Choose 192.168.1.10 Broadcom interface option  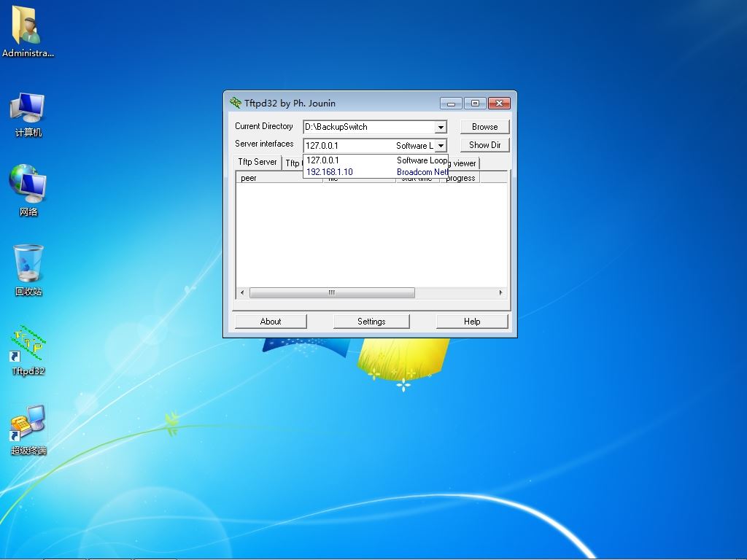(376, 172)
